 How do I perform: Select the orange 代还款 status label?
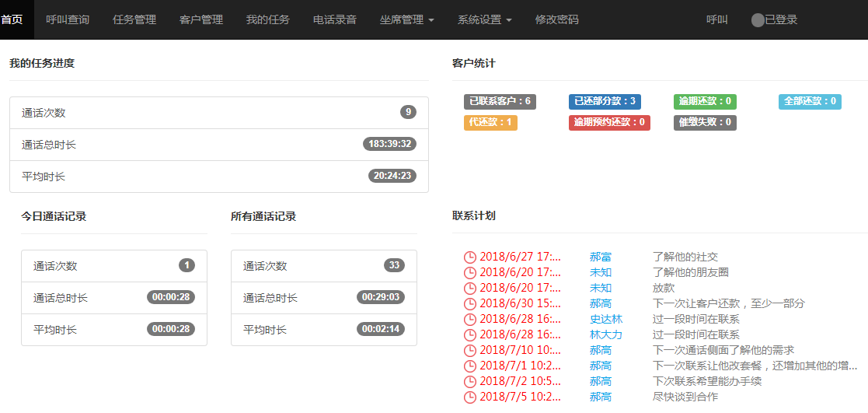click(x=490, y=122)
